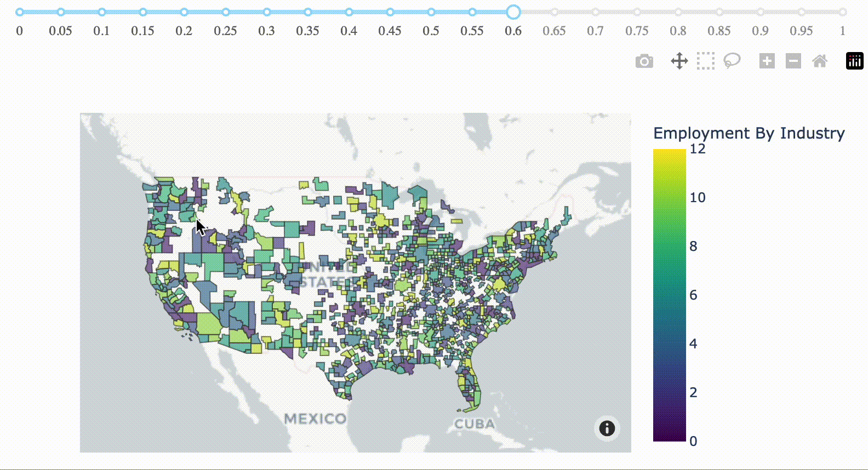This screenshot has width=868, height=470.
Task: Set slider to 0.5 marker
Action: pos(431,12)
